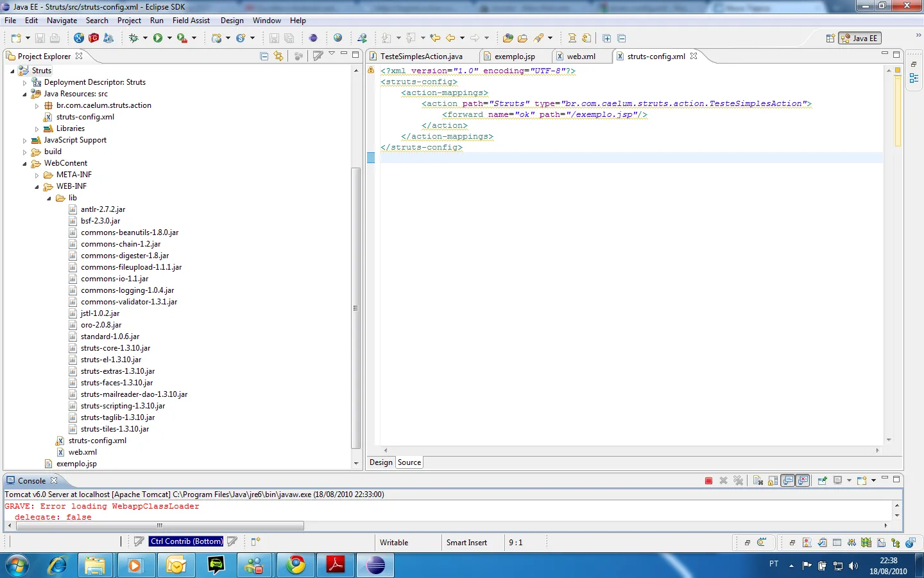Screen dimensions: 924x578
Task: Click the Open Web Browser globe icon
Action: [338, 39]
